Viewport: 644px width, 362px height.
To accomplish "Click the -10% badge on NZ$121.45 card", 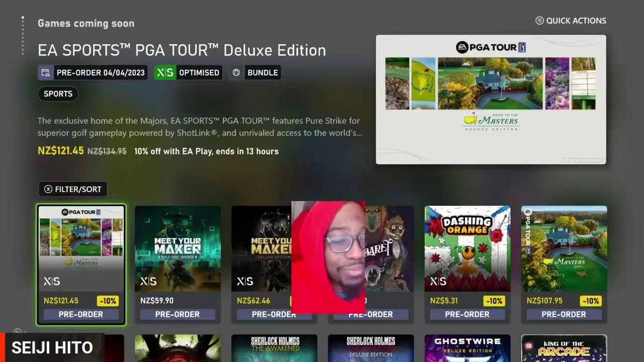I will pos(108,301).
